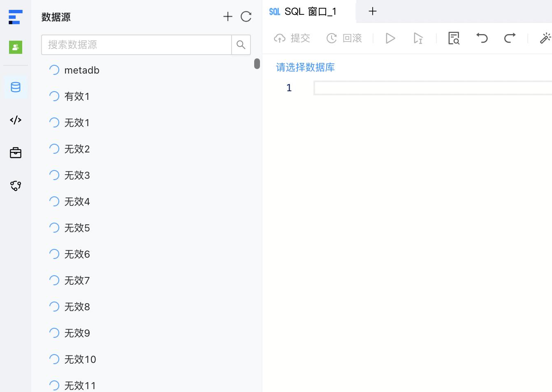Open the database navigator sidebar panel
The image size is (552, 392).
(15, 87)
